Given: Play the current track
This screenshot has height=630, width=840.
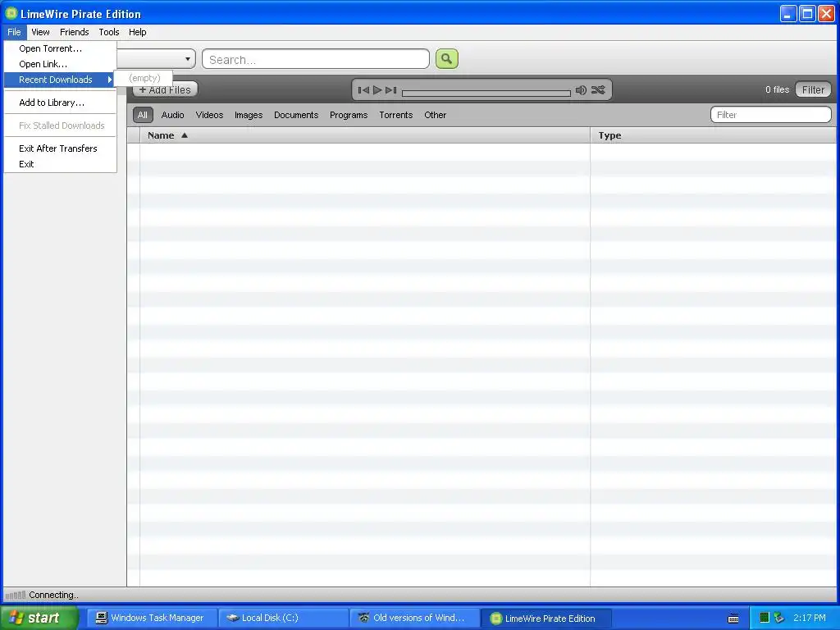Looking at the screenshot, I should [x=377, y=90].
